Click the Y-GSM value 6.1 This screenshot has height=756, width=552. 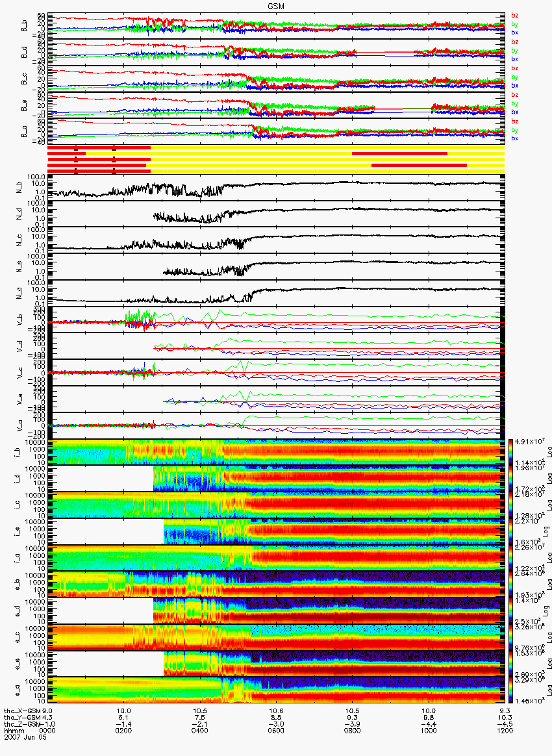click(123, 718)
